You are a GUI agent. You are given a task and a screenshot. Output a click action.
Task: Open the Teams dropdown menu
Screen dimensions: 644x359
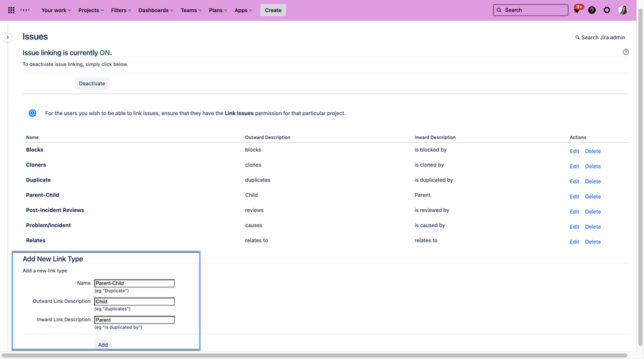coord(191,10)
